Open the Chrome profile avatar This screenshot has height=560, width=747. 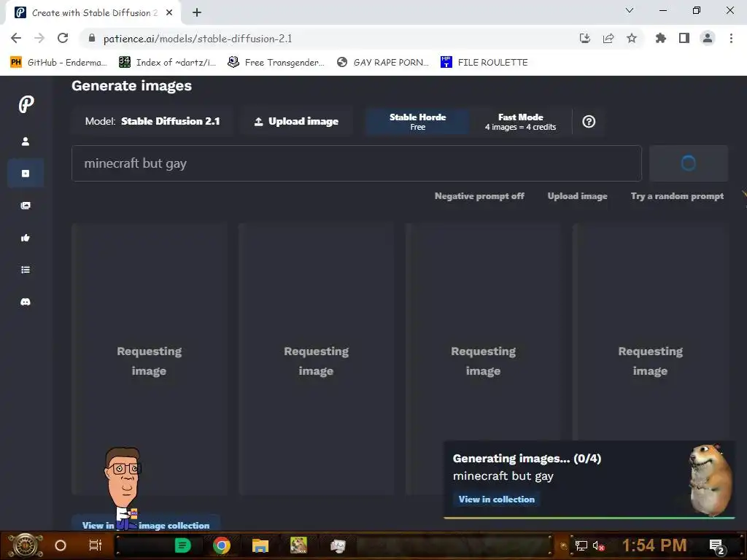tap(708, 38)
